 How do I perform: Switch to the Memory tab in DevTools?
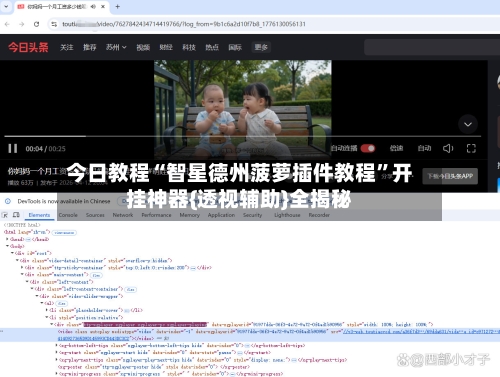(x=189, y=215)
